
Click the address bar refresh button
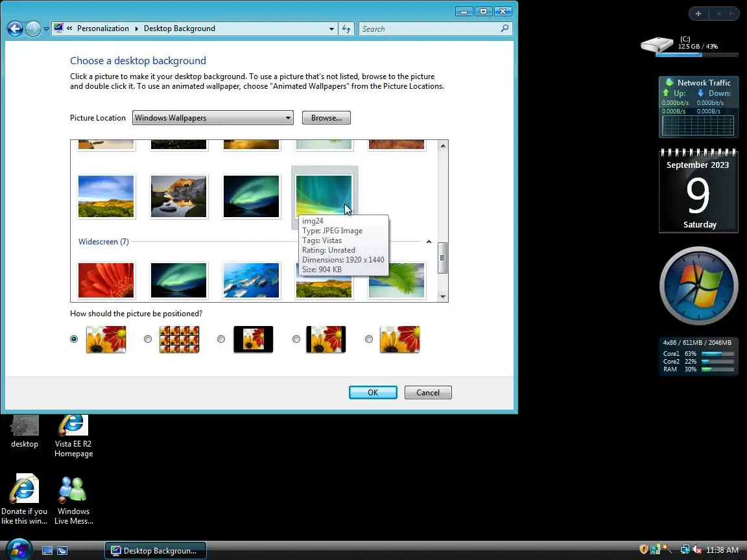(346, 29)
